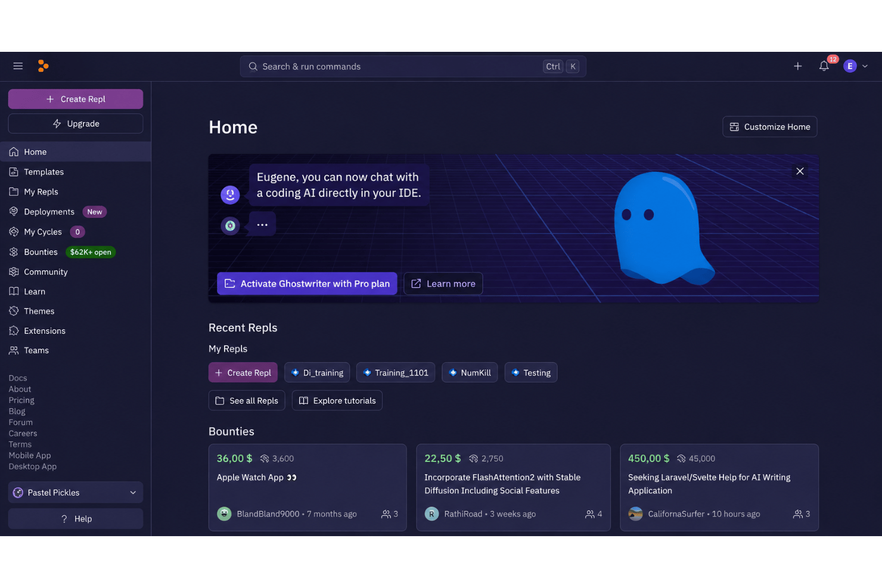Click See all Repls button

(x=247, y=401)
